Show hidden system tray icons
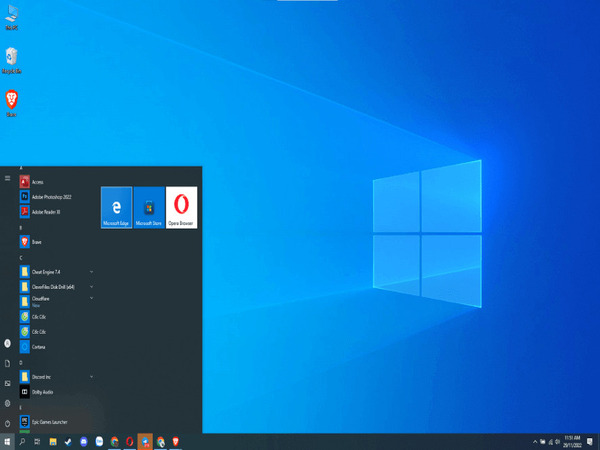This screenshot has height=450, width=600. [x=537, y=441]
